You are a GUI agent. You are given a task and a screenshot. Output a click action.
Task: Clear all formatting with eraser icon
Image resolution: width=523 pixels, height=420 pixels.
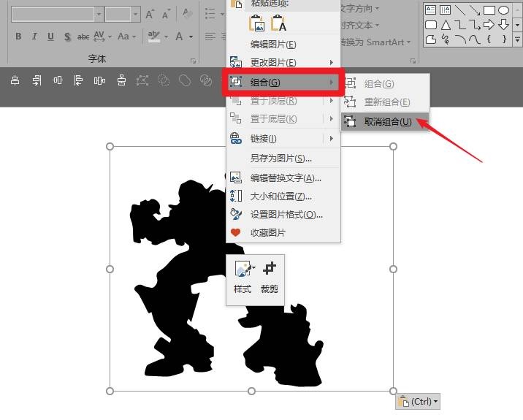tap(187, 14)
